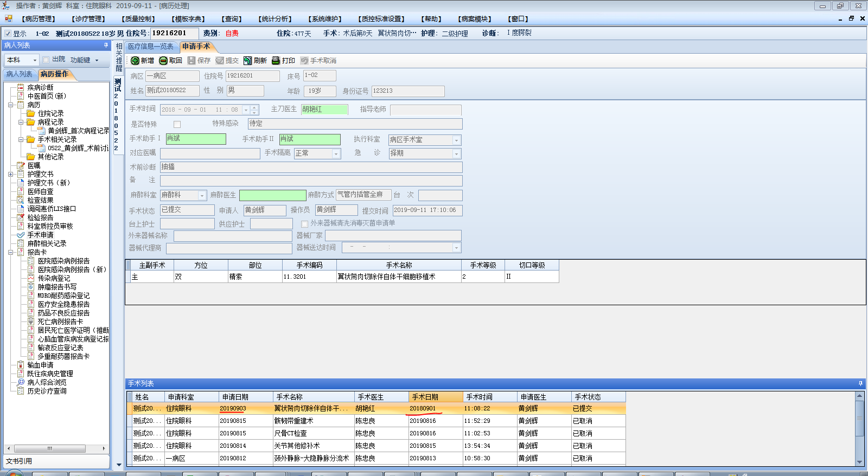Open the 相关提醒 vertical side tab
The image size is (868, 476).
point(119,57)
